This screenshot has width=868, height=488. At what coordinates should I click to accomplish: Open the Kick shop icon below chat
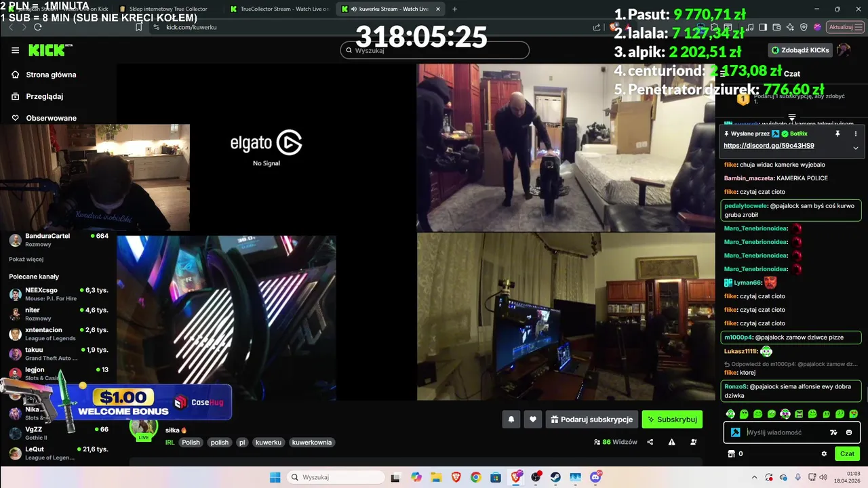732,453
